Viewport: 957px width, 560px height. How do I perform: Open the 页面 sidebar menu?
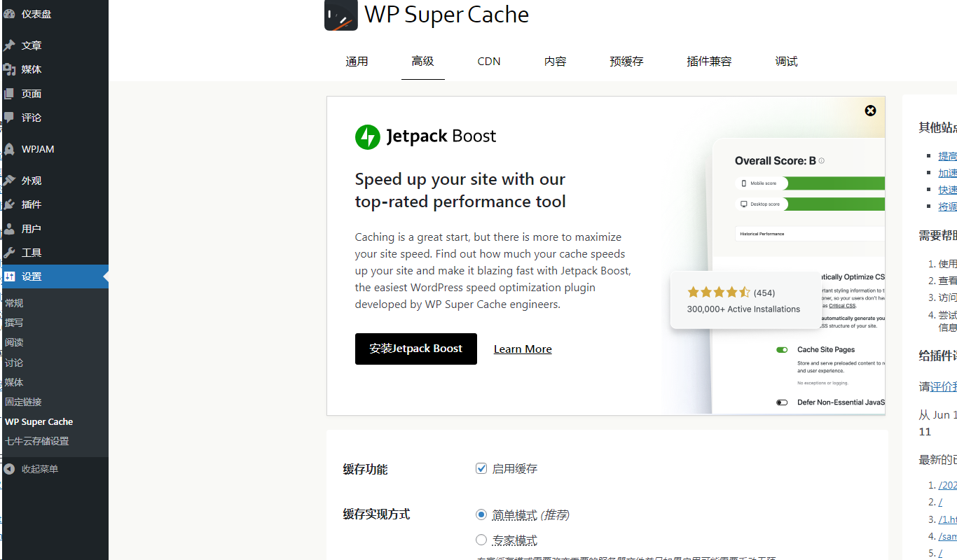[x=55, y=94]
